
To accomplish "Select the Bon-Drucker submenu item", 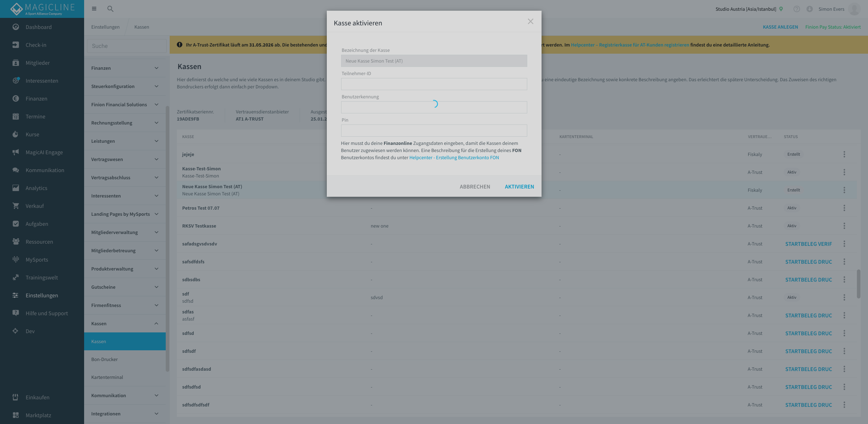I will coord(125,359).
